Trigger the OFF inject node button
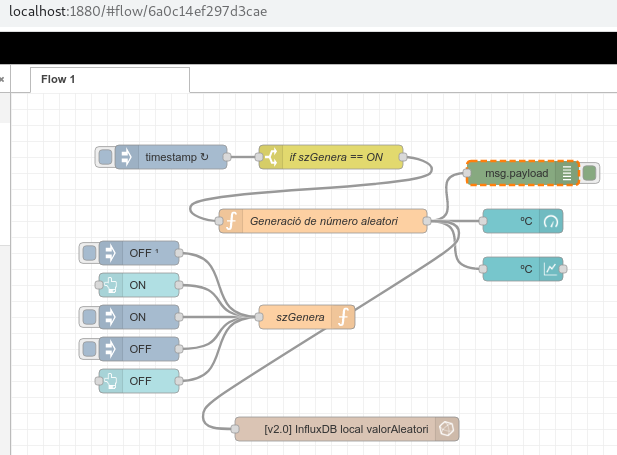617x455 pixels. click(x=89, y=349)
